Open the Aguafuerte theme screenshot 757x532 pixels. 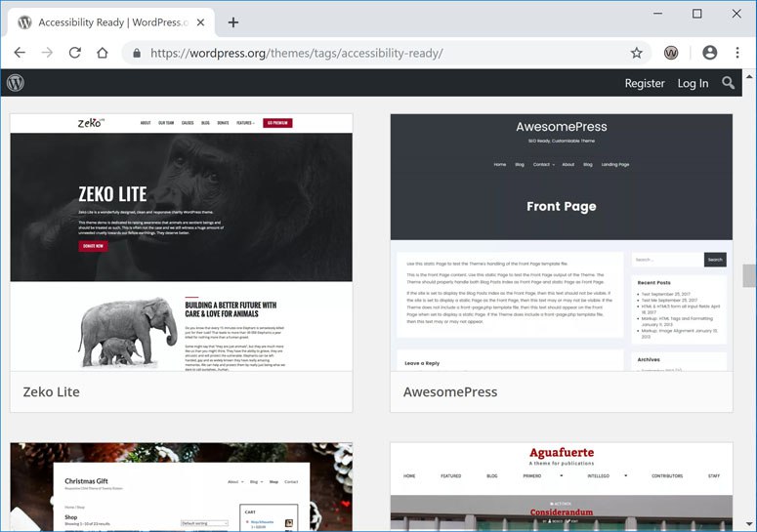(x=562, y=487)
